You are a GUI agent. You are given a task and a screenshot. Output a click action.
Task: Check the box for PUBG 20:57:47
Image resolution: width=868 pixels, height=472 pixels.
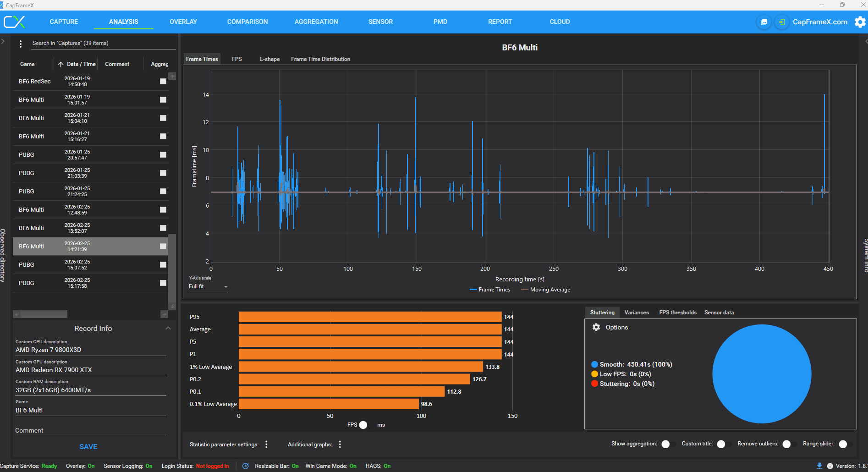coord(163,155)
